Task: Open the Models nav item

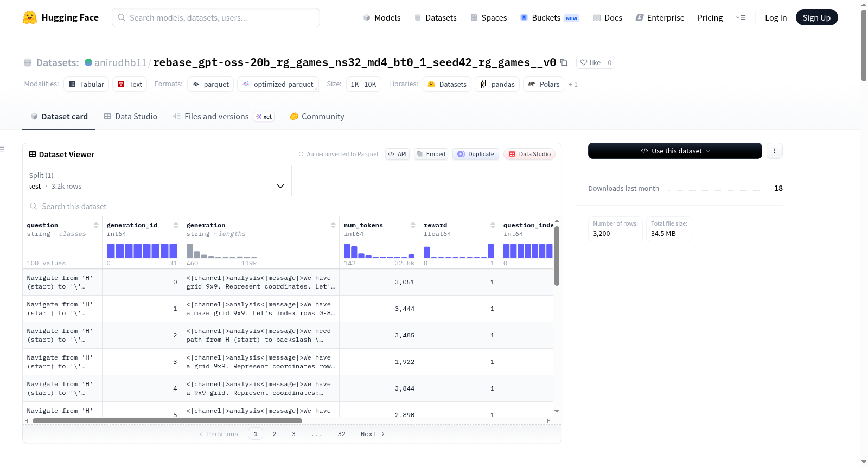Action: (x=382, y=17)
